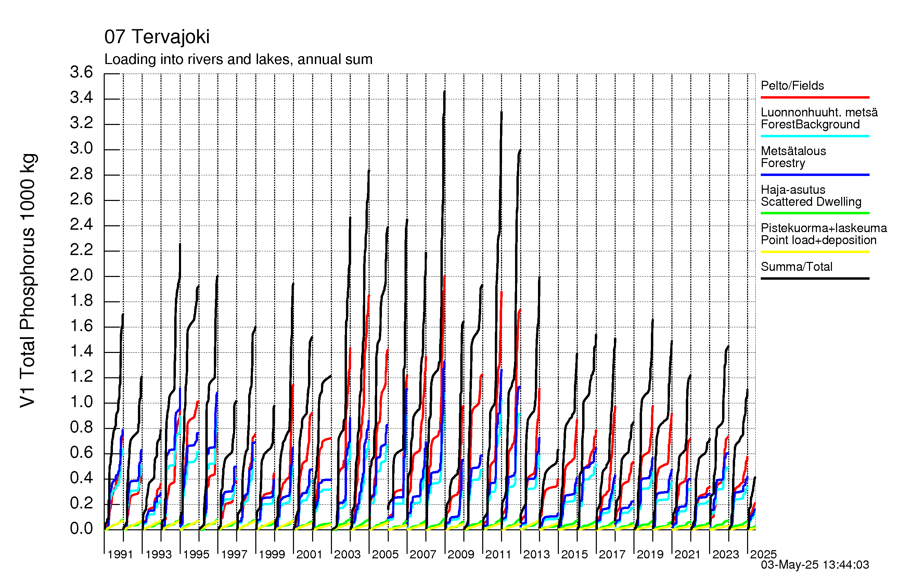
Task: Click the x-axis year label 1997
Action: [234, 554]
